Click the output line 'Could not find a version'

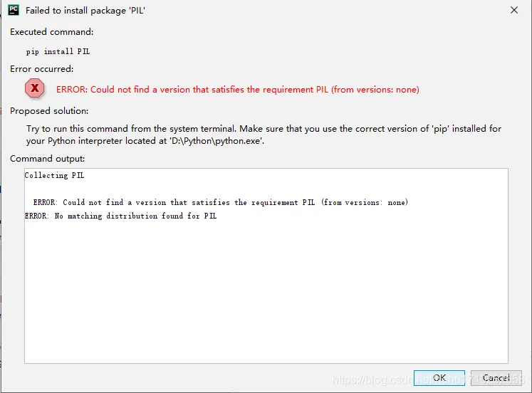tap(221, 202)
